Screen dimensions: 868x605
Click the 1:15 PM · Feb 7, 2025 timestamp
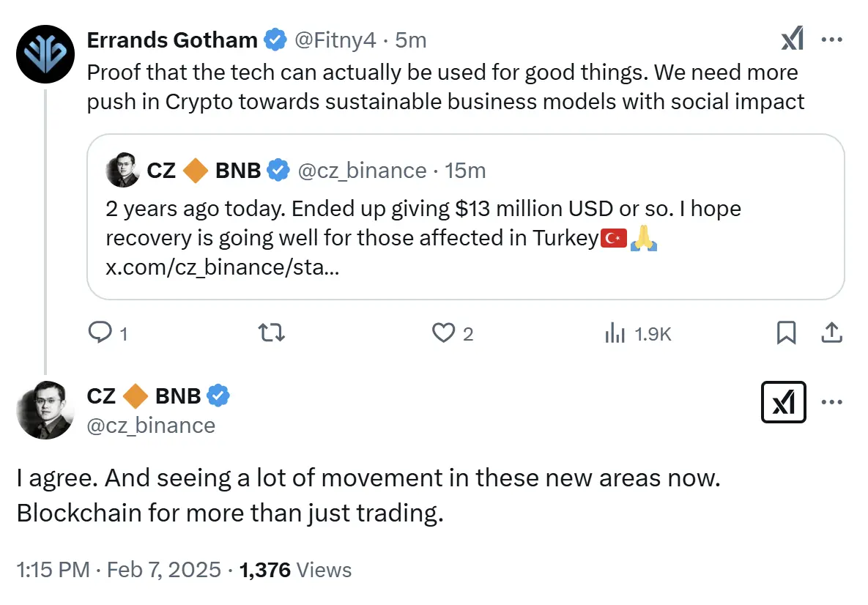coord(119,570)
